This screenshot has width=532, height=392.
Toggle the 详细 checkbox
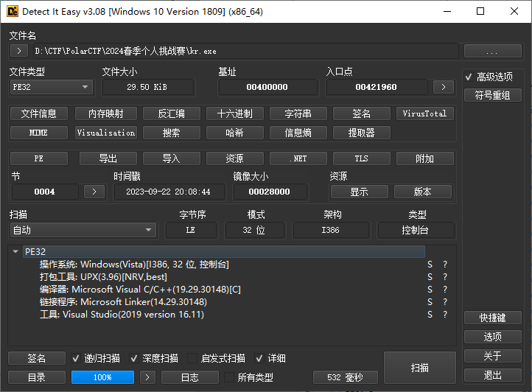259,358
